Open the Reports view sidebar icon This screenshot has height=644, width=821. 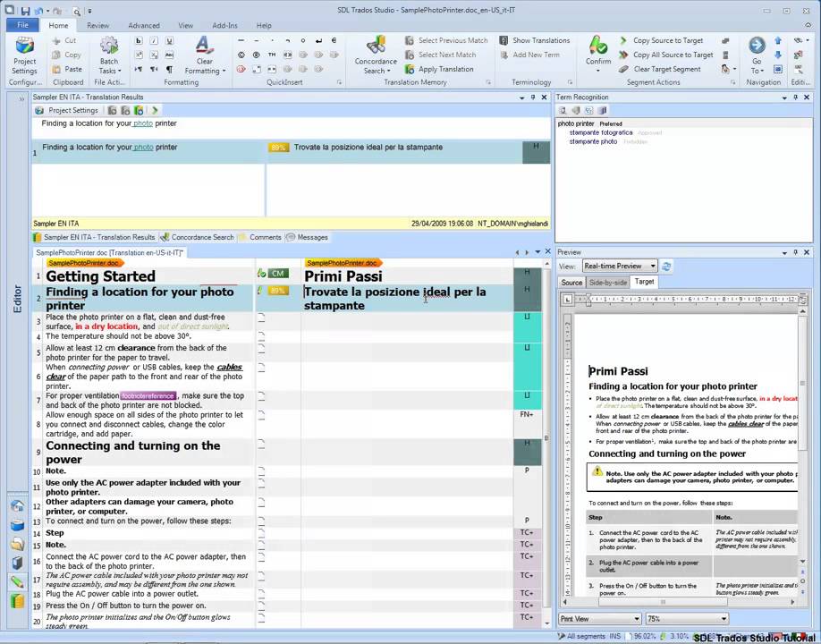[x=17, y=563]
